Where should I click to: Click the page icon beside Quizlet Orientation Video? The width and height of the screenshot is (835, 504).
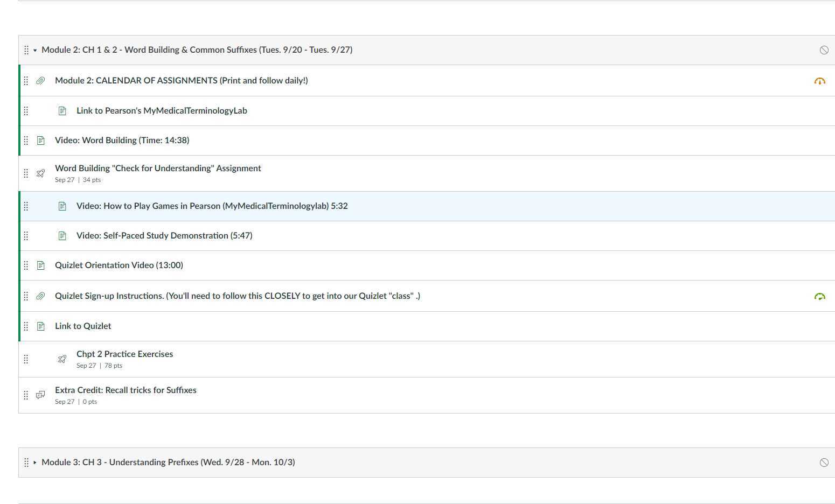40,265
